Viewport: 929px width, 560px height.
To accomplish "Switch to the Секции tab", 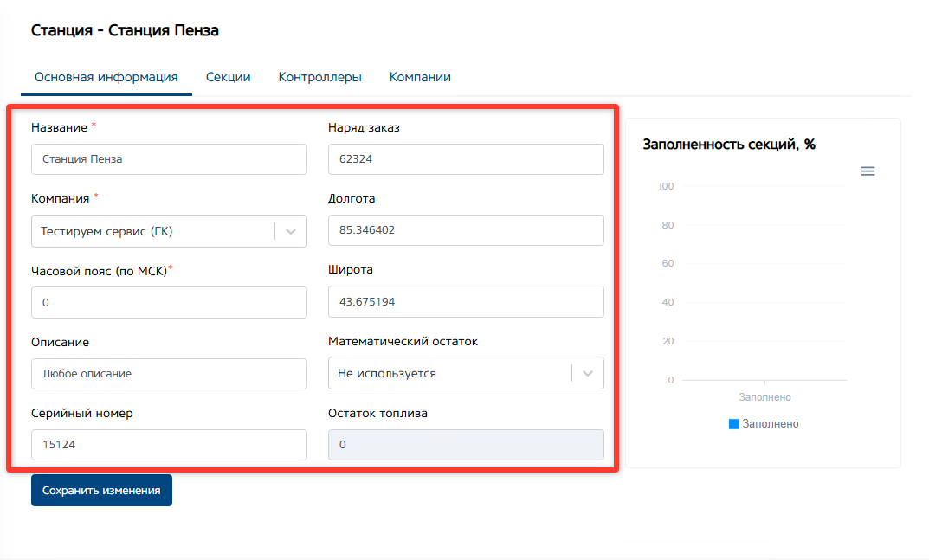I will tap(229, 77).
